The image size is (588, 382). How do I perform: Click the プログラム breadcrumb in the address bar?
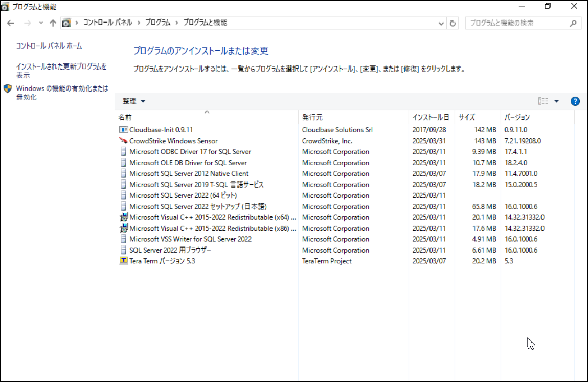pos(157,23)
